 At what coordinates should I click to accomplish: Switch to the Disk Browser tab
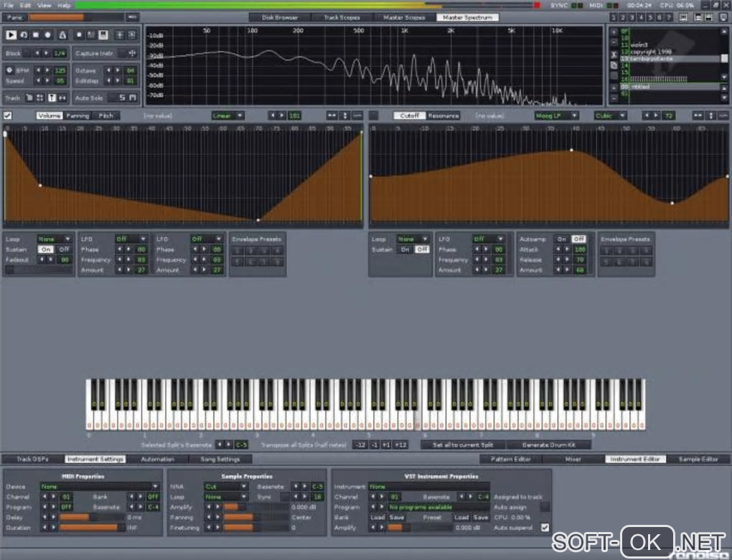point(280,17)
